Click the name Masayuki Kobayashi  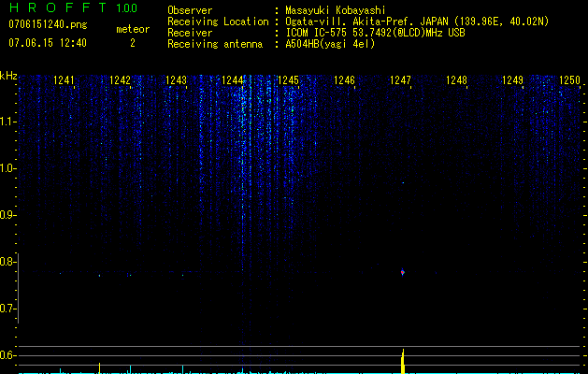tap(336, 10)
